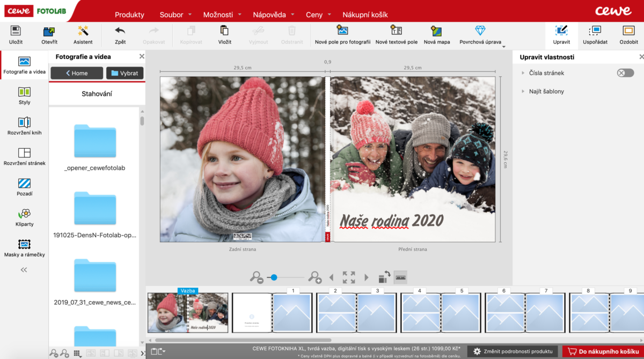Click Změnit podrobnosti produktu

point(513,351)
